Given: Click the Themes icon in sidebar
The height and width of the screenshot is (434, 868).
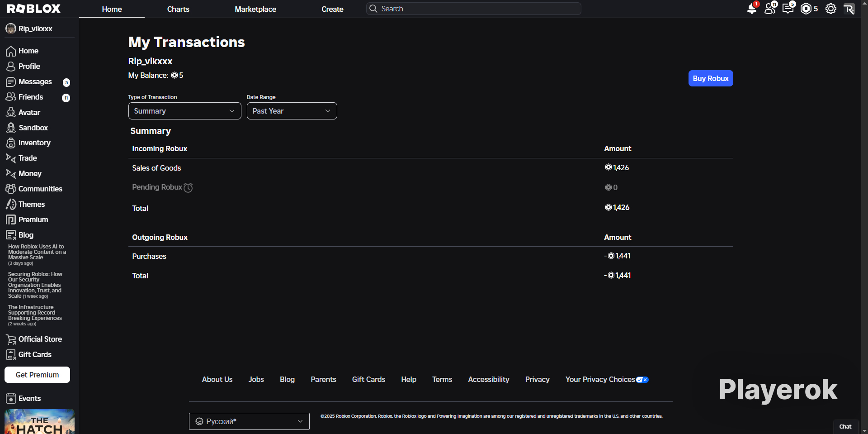Looking at the screenshot, I should pyautogui.click(x=11, y=204).
